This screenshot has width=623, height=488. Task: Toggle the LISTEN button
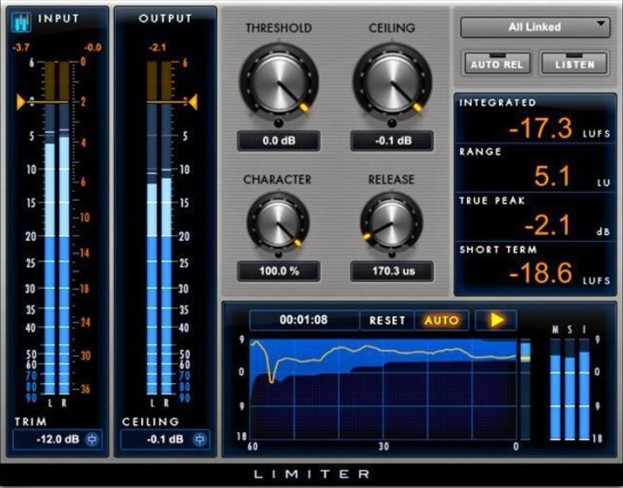click(x=573, y=63)
